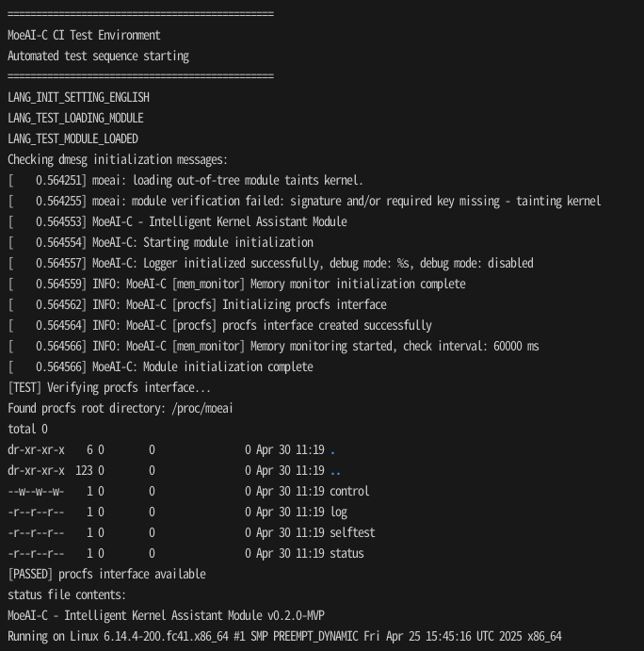Image resolution: width=644 pixels, height=651 pixels.
Task: Click the /proc/moeai directory path
Action: [x=202, y=409]
